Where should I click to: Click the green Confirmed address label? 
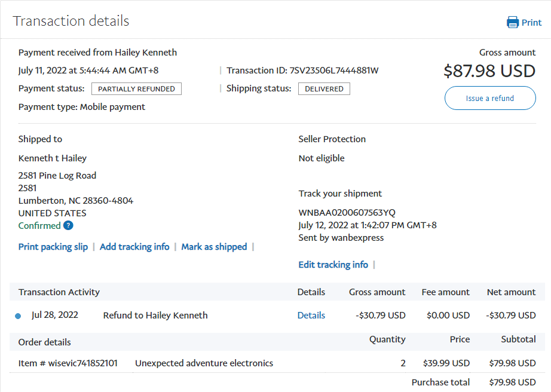pos(39,225)
